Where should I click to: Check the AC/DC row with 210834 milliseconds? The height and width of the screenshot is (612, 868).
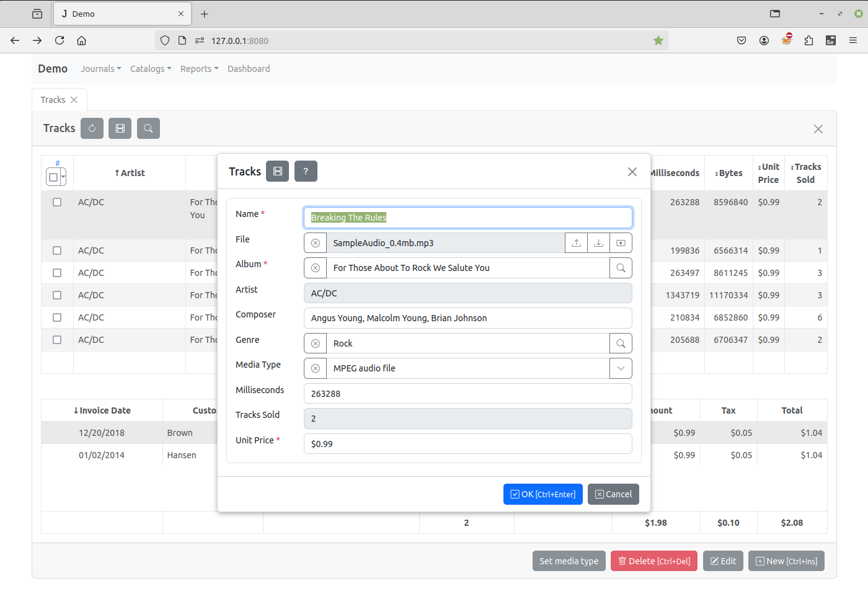[x=57, y=317]
